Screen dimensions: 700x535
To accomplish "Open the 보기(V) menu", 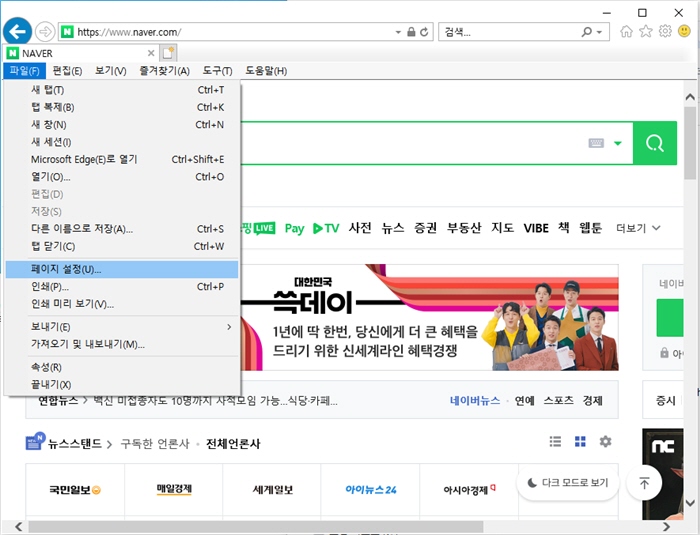I will (111, 71).
